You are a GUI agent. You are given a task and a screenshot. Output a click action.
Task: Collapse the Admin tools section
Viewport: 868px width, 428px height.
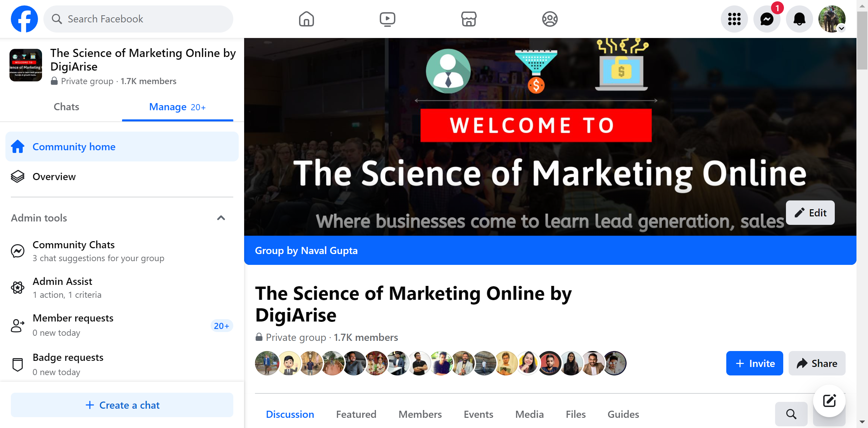click(x=221, y=218)
